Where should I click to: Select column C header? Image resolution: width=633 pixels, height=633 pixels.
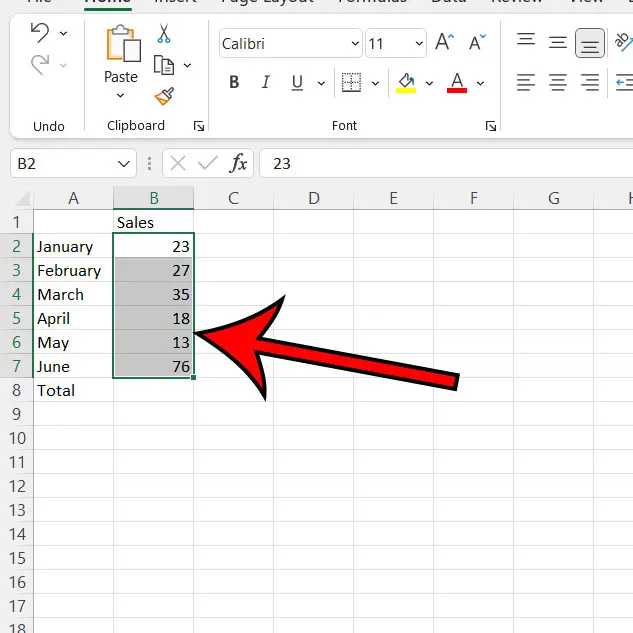(233, 198)
